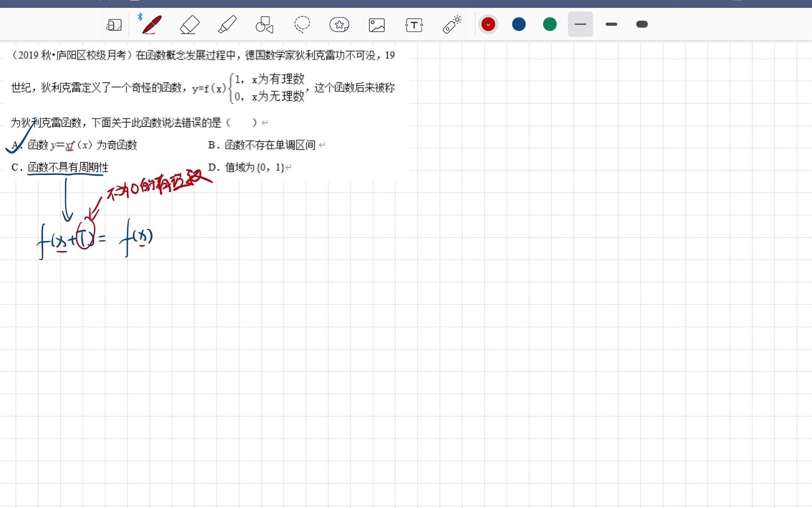Click option B 函数不存在单调区间
This screenshot has width=812, height=508.
tap(263, 145)
